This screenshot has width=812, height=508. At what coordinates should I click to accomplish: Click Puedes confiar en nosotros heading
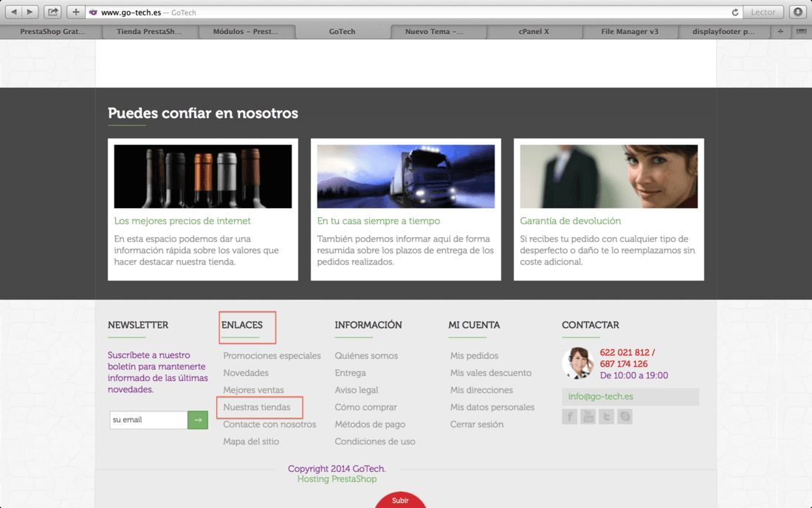(203, 113)
